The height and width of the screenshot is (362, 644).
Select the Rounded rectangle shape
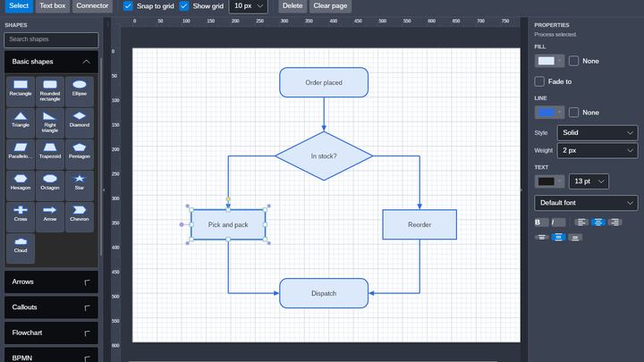click(50, 90)
